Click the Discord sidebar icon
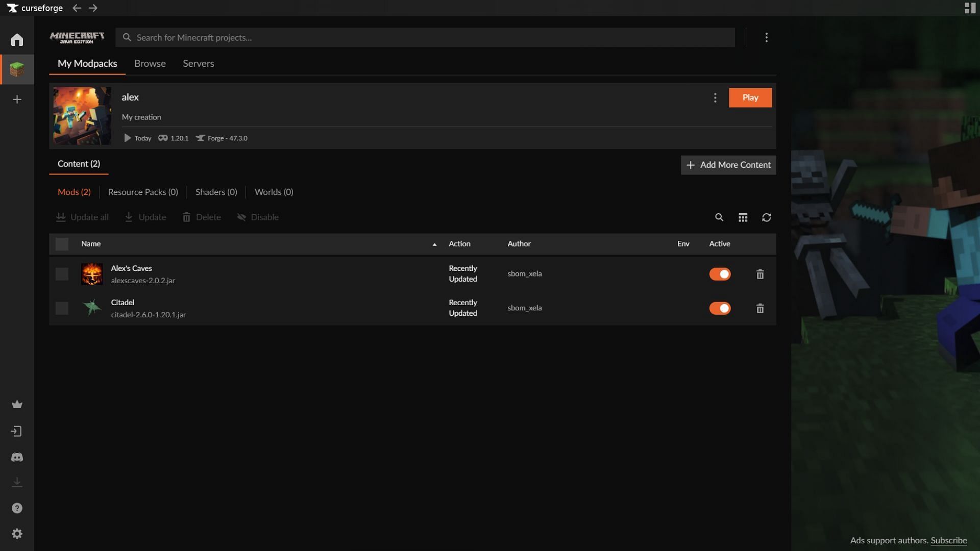Viewport: 980px width, 551px height. tap(17, 457)
